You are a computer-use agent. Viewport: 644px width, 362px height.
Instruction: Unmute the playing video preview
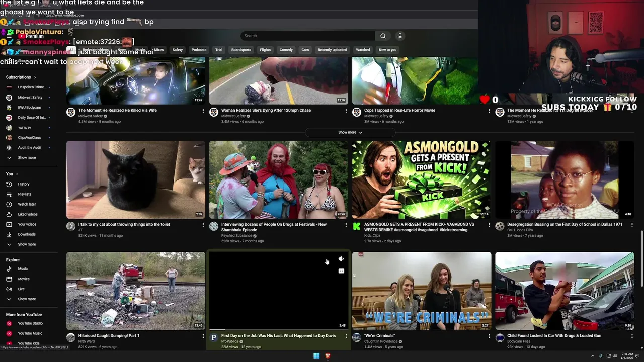341,259
